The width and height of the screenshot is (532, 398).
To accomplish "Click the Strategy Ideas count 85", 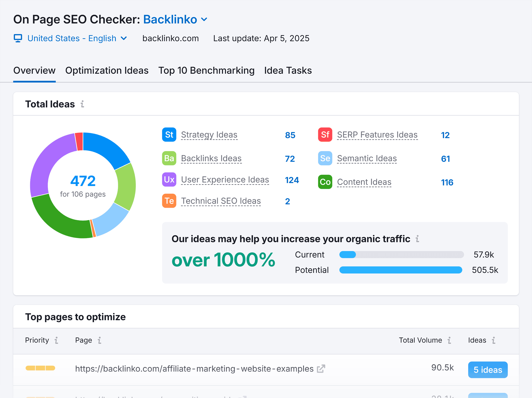I will click(290, 135).
